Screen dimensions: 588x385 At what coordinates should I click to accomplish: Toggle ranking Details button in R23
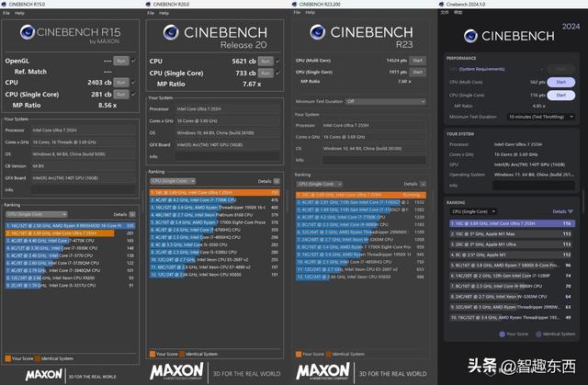tap(423, 184)
